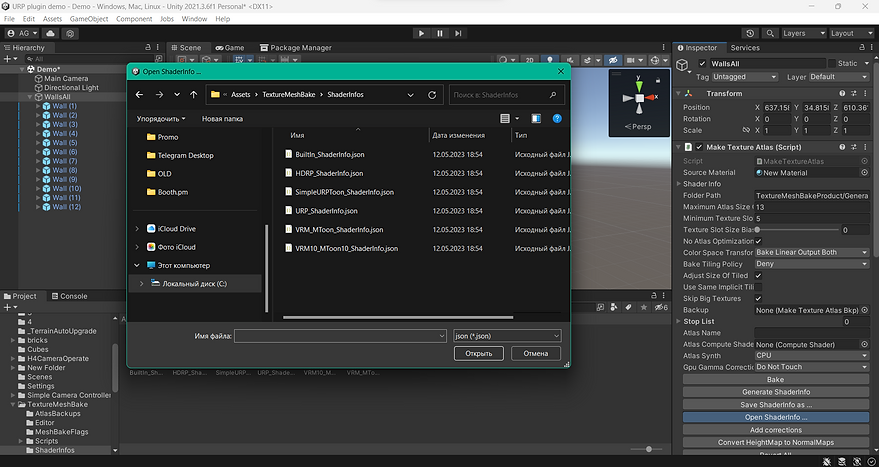
Task: Open the Tag Untagged dropdown
Action: tap(745, 77)
